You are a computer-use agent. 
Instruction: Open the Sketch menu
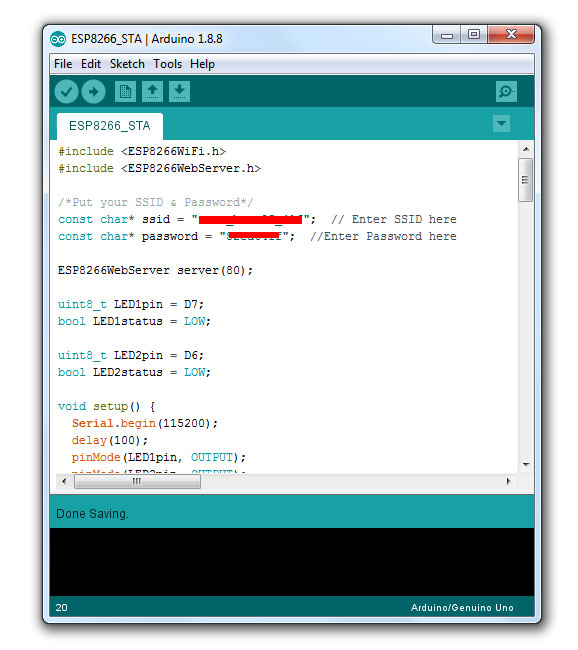[x=127, y=64]
